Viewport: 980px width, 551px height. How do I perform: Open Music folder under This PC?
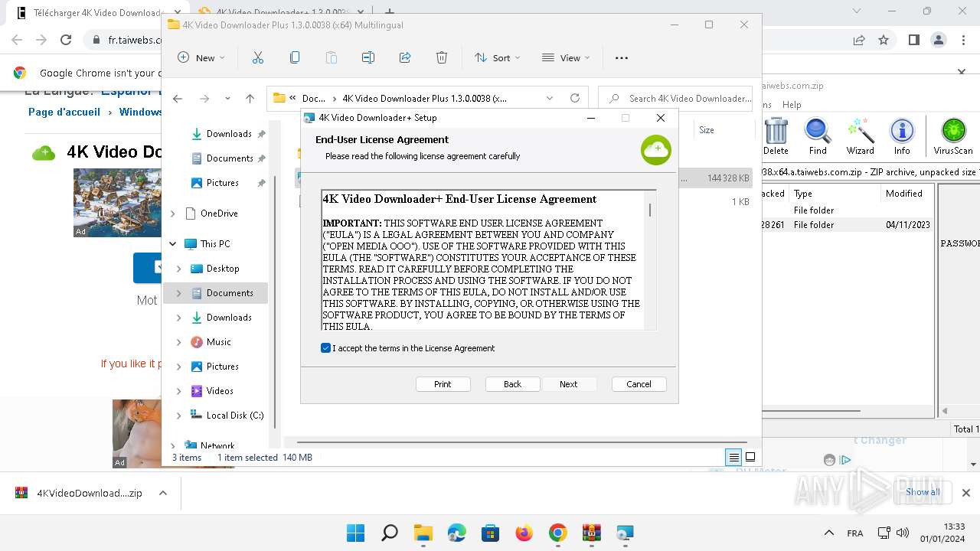click(218, 342)
